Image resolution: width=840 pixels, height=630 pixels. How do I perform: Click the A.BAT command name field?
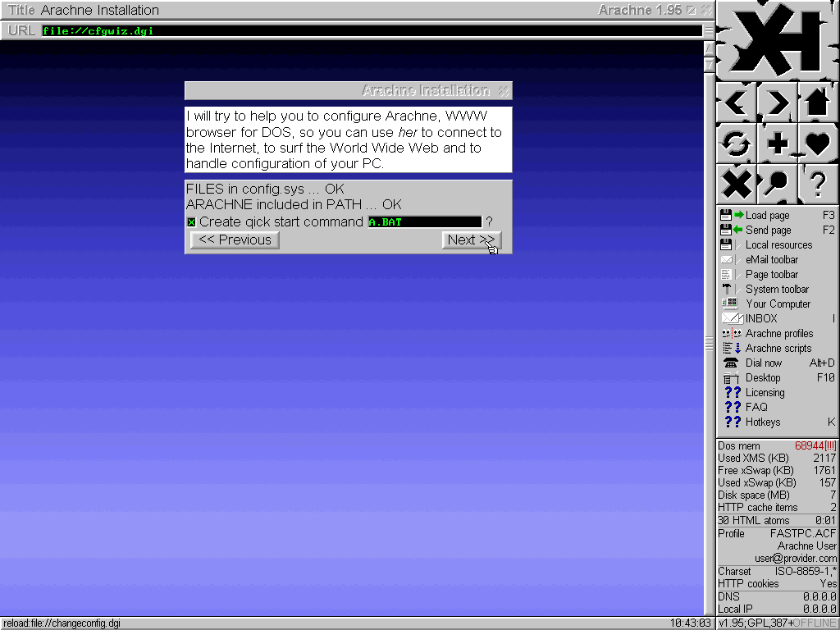tap(425, 221)
